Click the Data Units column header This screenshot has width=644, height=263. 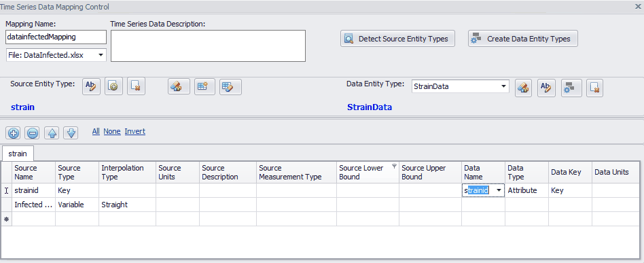[615, 172]
